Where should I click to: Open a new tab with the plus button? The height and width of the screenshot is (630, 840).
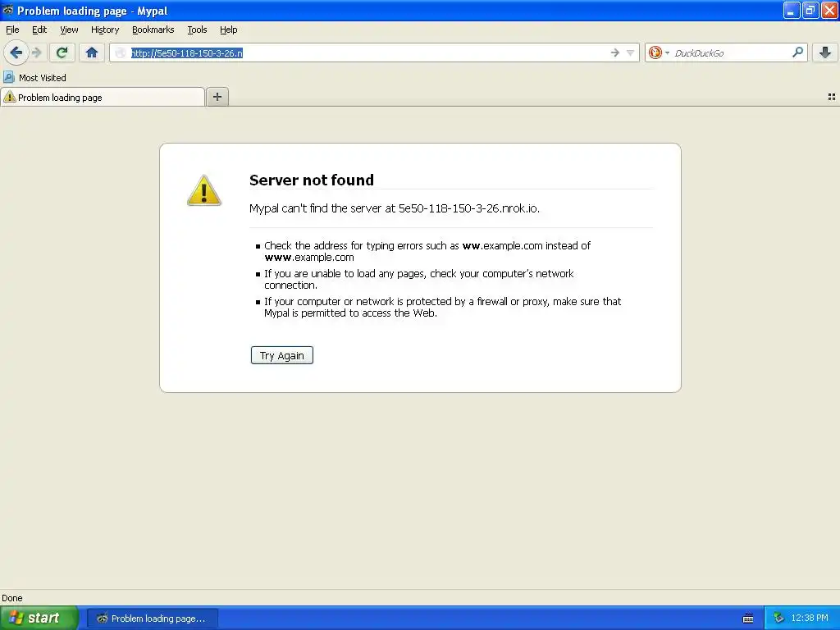click(x=217, y=97)
